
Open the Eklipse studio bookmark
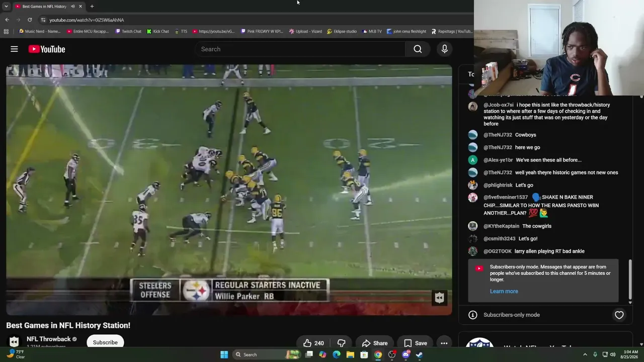(342, 31)
